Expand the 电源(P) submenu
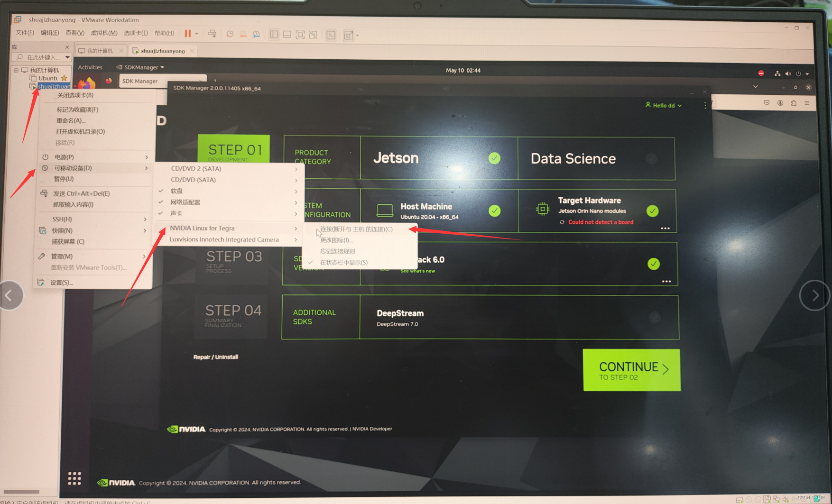Image resolution: width=832 pixels, height=504 pixels. tap(95, 157)
